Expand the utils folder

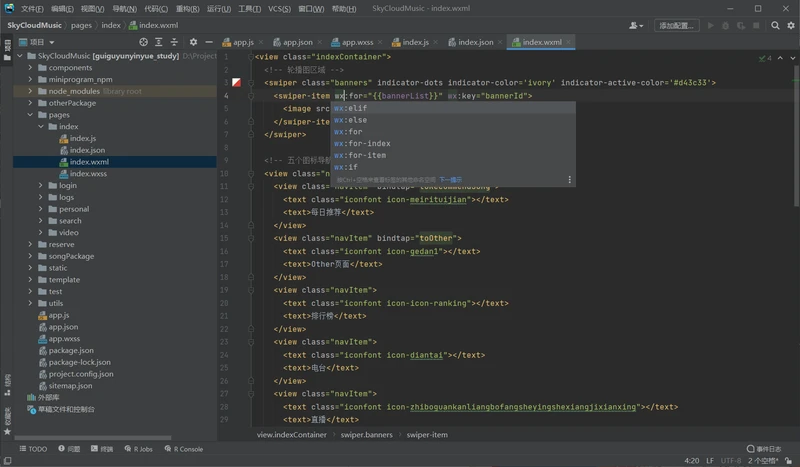(x=30, y=303)
